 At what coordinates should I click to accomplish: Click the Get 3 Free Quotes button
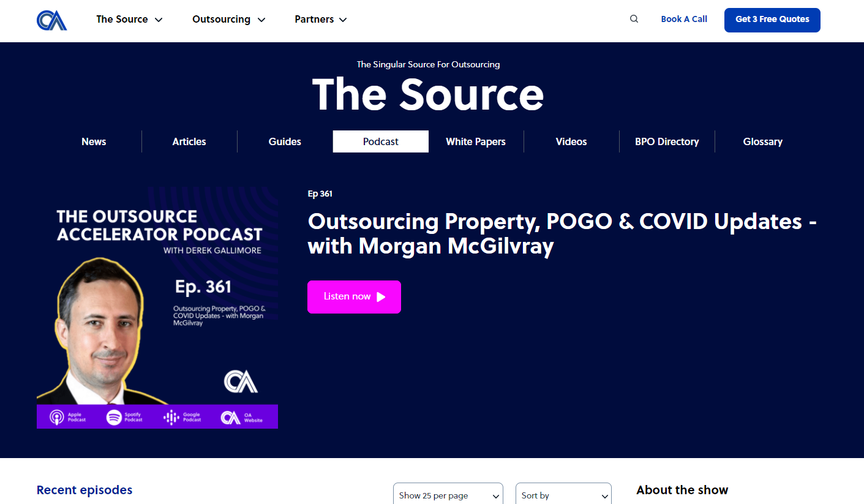click(772, 20)
